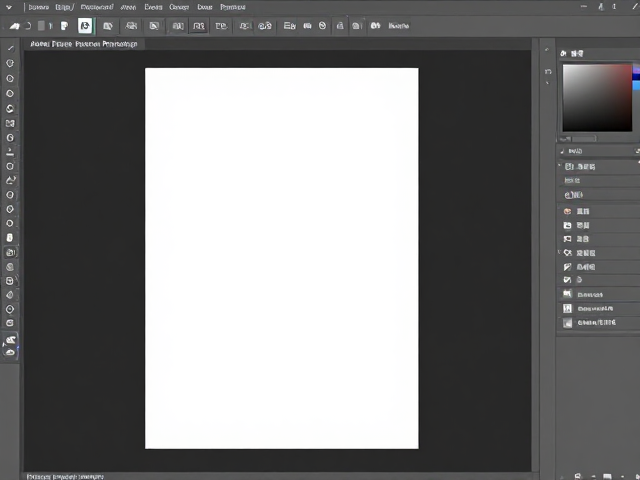
Task: Select the stamp tool with the underline
Action: 10,152
